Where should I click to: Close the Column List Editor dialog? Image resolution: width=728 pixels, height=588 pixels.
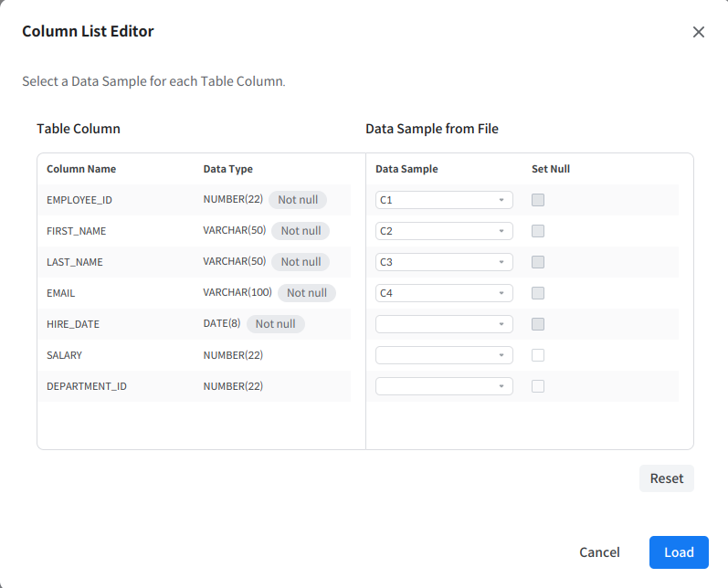point(699,32)
